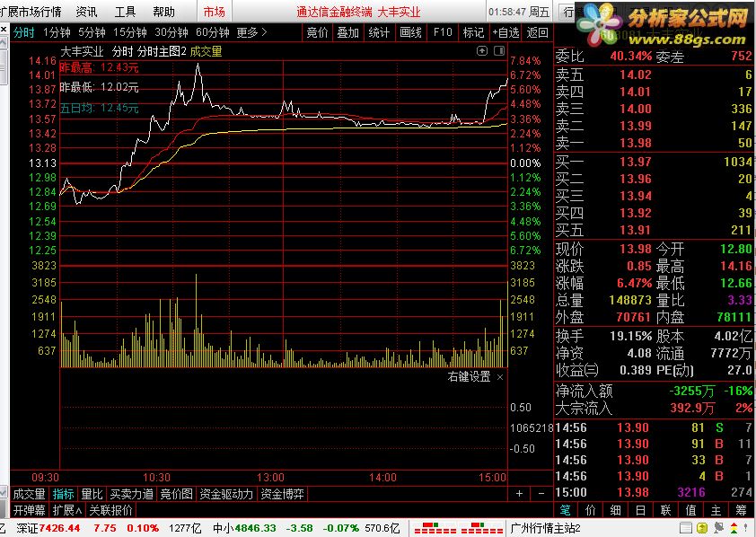The image size is (756, 537).
Task: Click the 分时主图2 chart title
Action: click(162, 51)
